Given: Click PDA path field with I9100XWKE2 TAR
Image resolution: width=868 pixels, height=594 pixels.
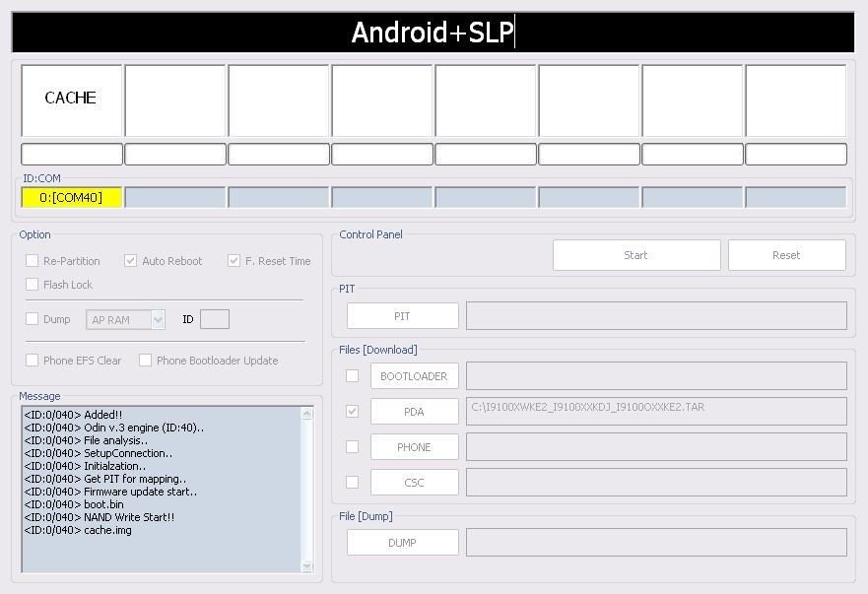Looking at the screenshot, I should pos(656,412).
